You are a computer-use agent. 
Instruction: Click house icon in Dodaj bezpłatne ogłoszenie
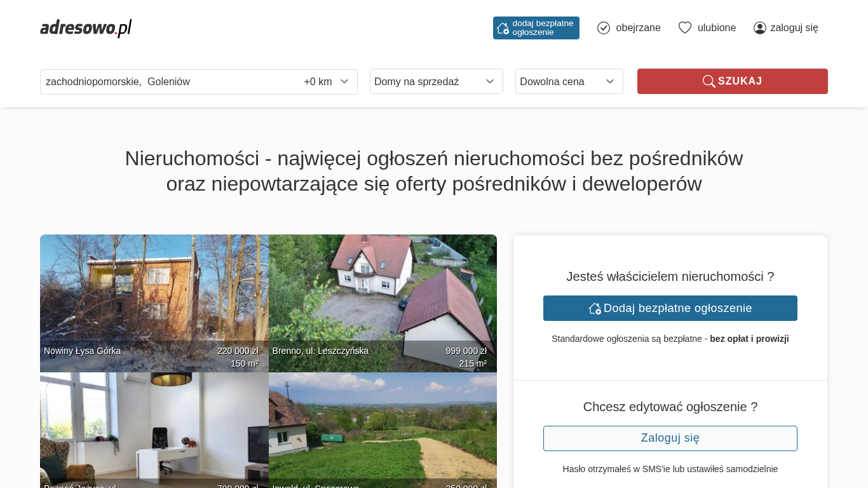click(595, 308)
